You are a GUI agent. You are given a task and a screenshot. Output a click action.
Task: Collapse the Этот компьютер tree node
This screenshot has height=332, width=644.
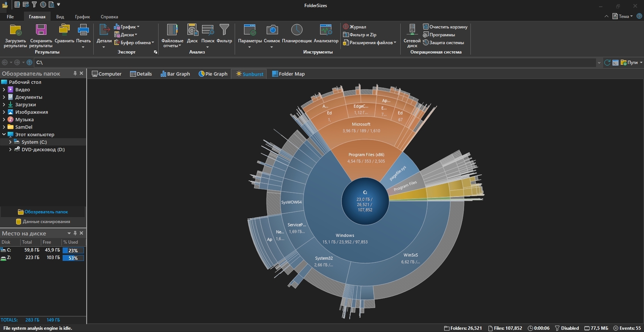4,134
